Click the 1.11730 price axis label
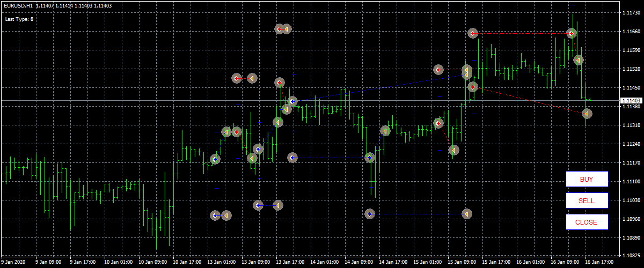This screenshot has height=268, width=644. 631,13
